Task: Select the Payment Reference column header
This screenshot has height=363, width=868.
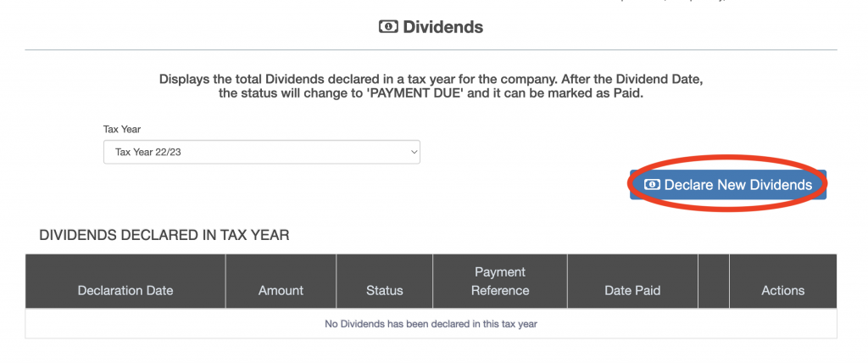Action: (500, 282)
